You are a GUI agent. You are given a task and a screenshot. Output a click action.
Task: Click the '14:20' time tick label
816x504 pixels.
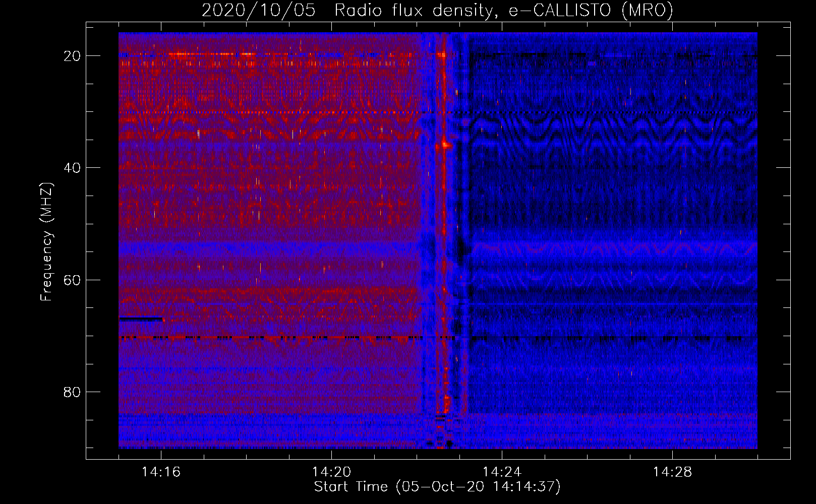(x=331, y=472)
